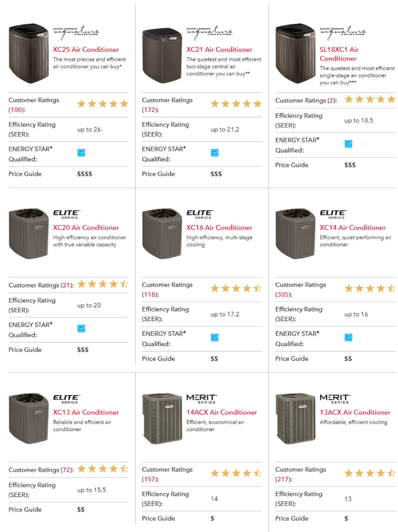Click the Signature Collection logo above XC25
This screenshot has width=398, height=532.
point(76,32)
